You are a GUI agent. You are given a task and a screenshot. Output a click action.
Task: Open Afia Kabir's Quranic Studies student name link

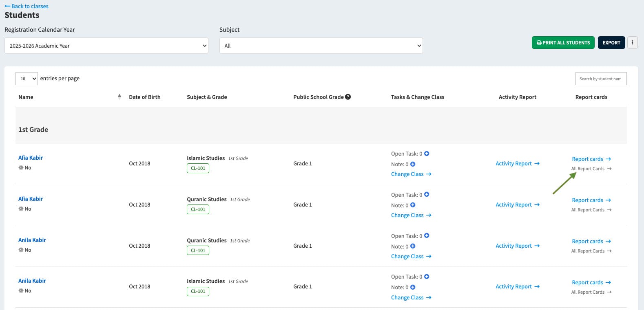point(31,199)
